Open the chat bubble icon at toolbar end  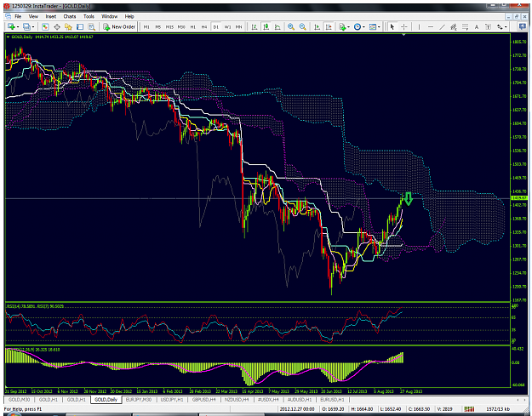pos(522,26)
